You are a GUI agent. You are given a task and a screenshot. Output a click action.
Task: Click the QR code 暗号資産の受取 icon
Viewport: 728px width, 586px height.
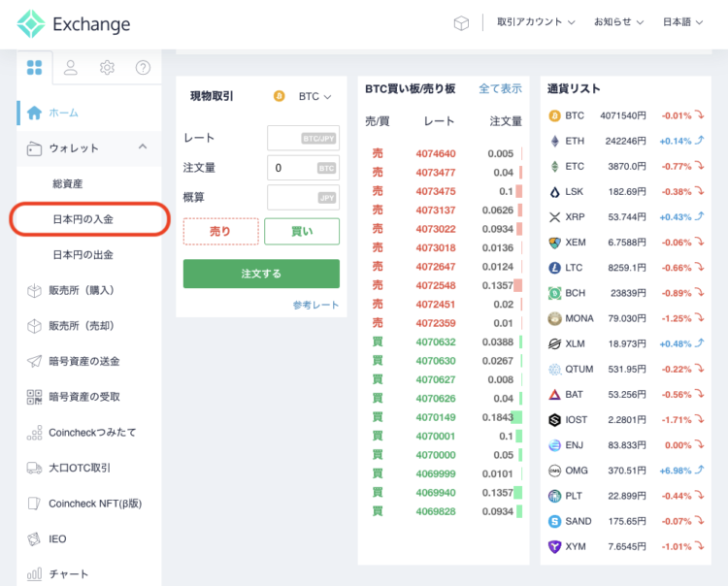34,397
